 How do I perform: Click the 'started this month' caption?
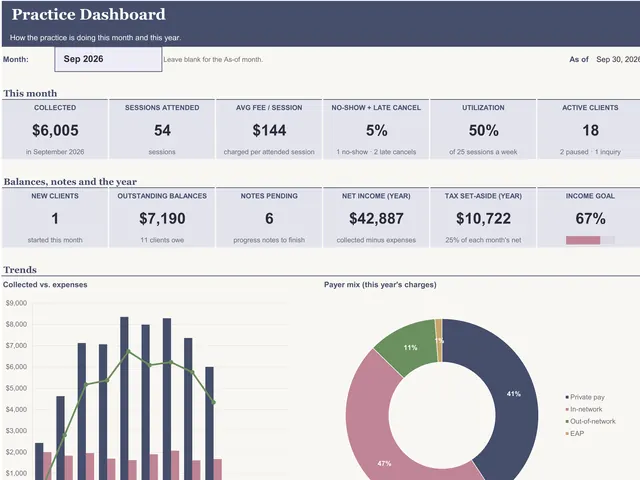(55, 240)
